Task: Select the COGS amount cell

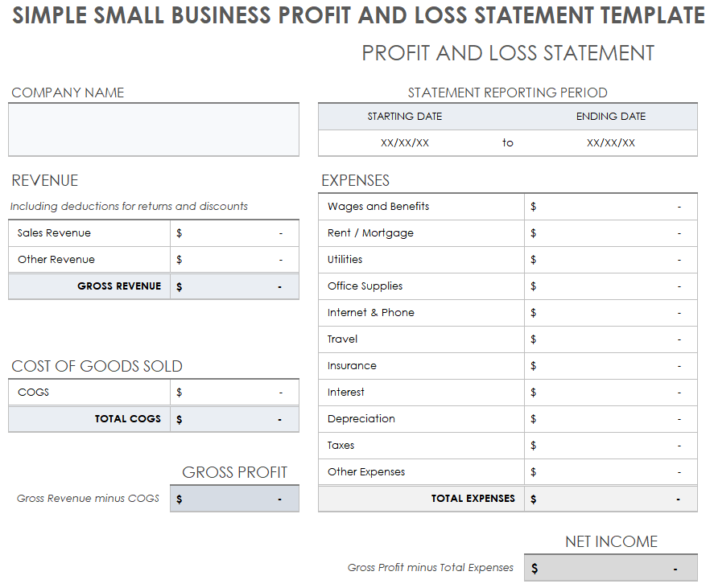Action: click(233, 393)
